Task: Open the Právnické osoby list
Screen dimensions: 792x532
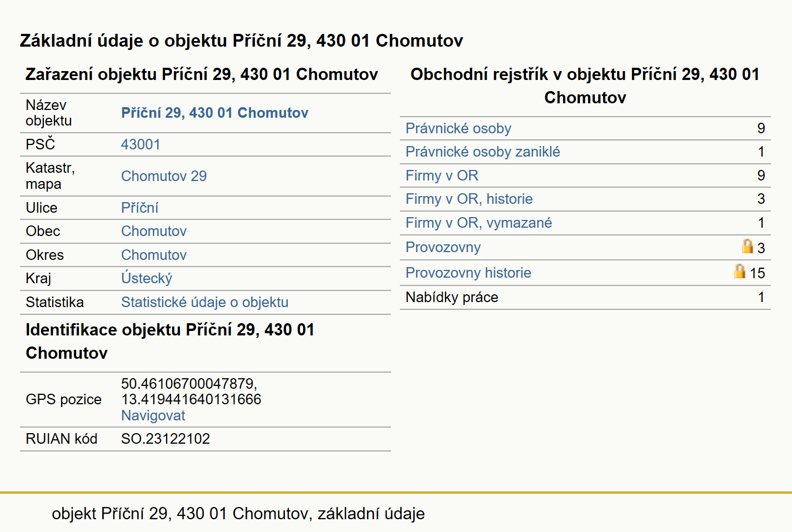Action: [x=458, y=128]
